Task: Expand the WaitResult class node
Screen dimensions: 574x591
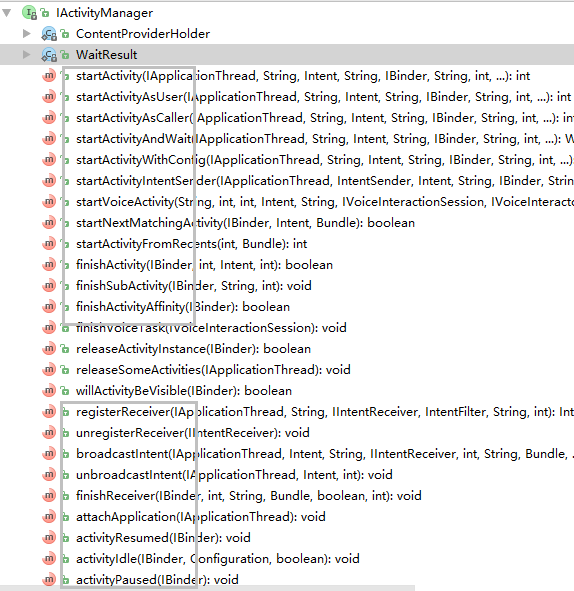Action: (x=26, y=55)
